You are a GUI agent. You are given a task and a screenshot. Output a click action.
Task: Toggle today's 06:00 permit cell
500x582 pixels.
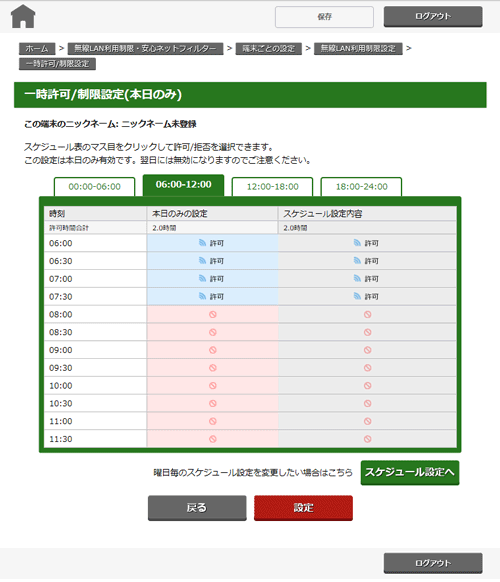point(212,243)
